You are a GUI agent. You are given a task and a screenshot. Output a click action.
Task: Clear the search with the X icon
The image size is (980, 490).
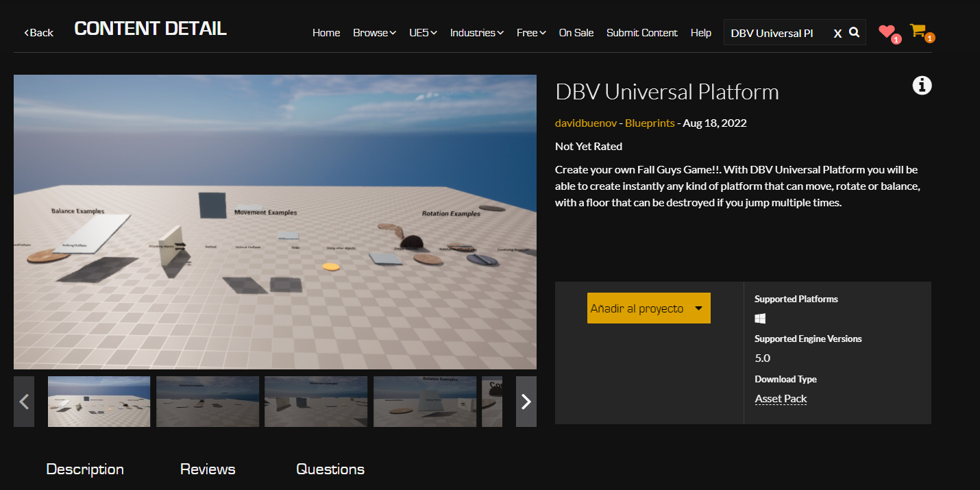coord(837,34)
